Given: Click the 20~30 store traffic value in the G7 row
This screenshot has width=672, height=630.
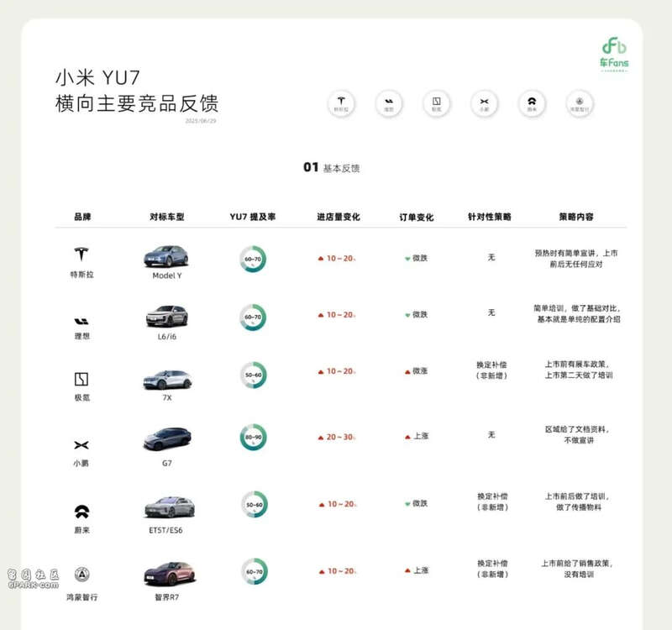Looking at the screenshot, I should tap(337, 437).
